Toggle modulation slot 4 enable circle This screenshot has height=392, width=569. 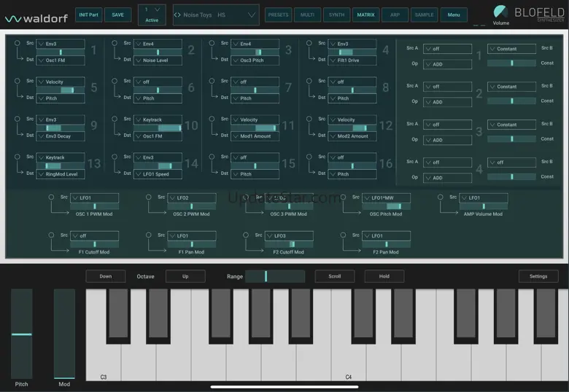[x=309, y=43]
